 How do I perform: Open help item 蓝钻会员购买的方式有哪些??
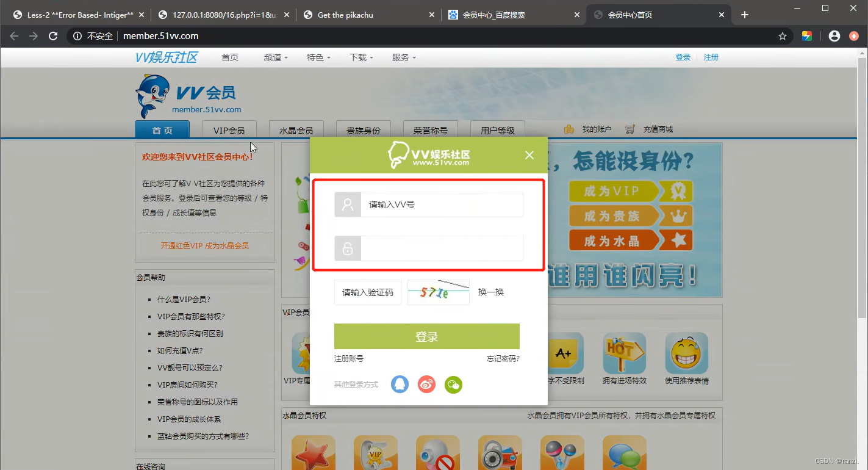click(x=203, y=436)
